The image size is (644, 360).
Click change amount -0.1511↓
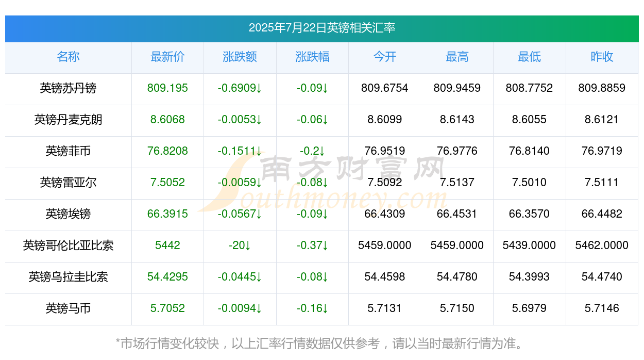coord(240,151)
